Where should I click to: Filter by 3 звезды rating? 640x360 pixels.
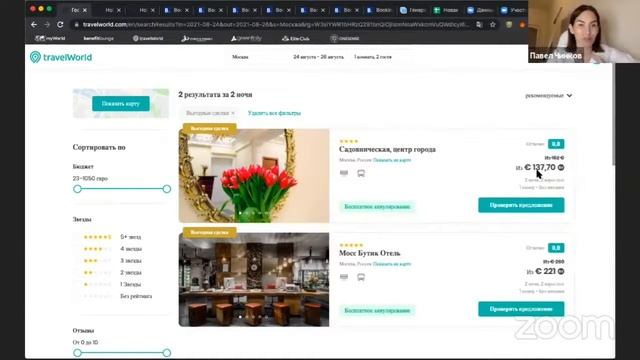[113, 260]
